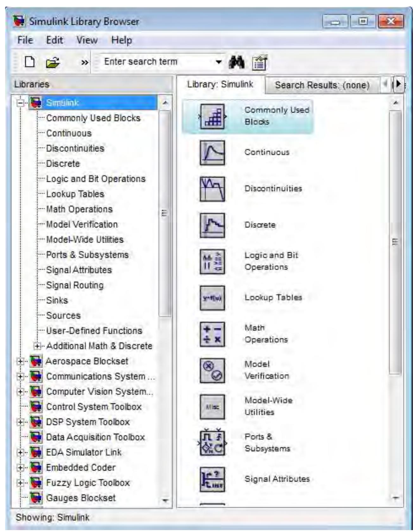Select Control System Toolbox in tree
The height and width of the screenshot is (532, 416).
point(94,407)
